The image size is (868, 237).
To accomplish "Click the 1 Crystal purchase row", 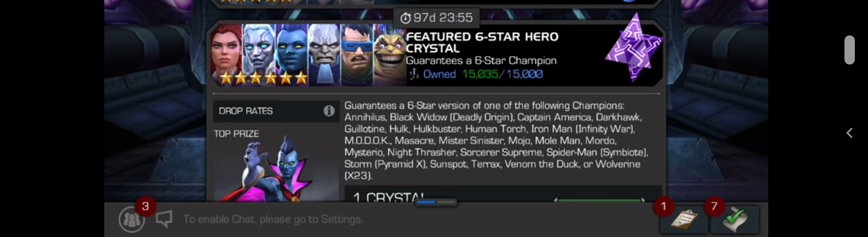I will click(x=503, y=195).
